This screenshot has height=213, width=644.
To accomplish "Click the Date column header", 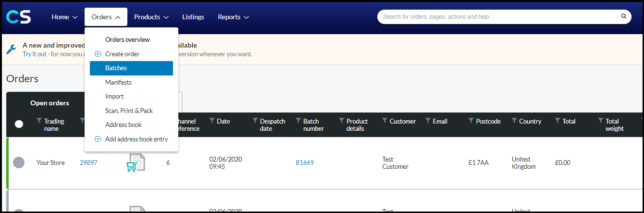I will 223,121.
